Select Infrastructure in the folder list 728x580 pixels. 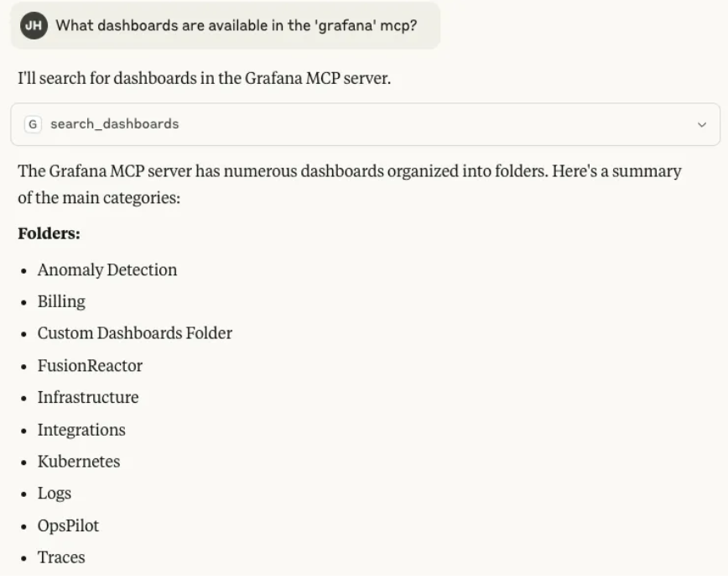click(x=88, y=397)
